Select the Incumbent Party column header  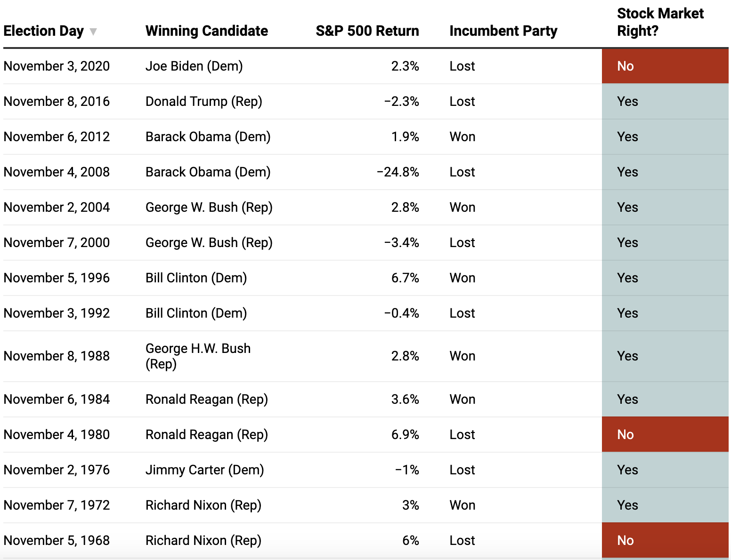click(503, 31)
